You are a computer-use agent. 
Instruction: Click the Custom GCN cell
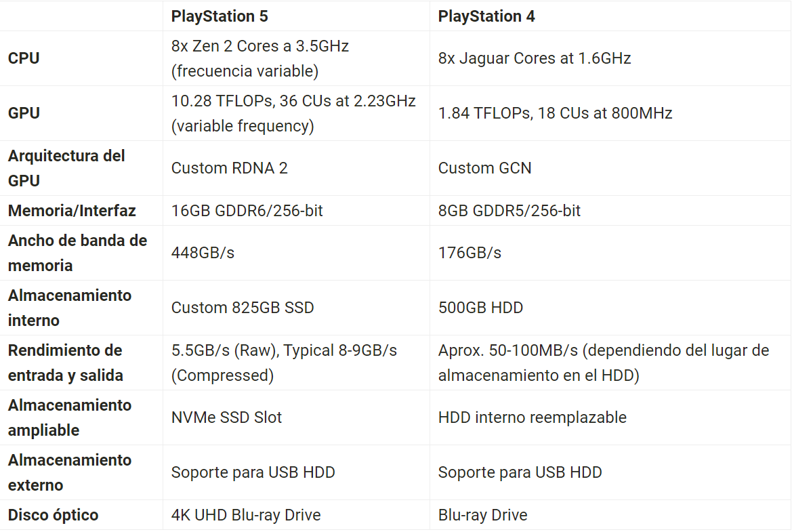coord(484,168)
